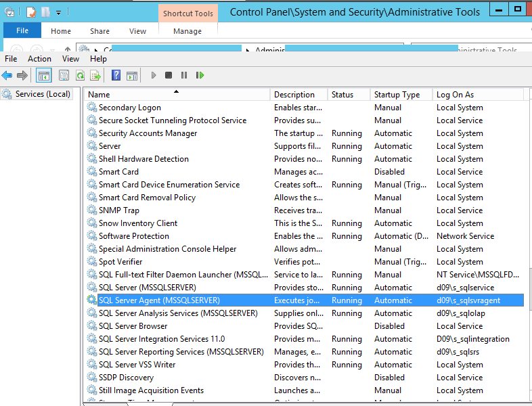Open the File menu in Services

coord(11,59)
